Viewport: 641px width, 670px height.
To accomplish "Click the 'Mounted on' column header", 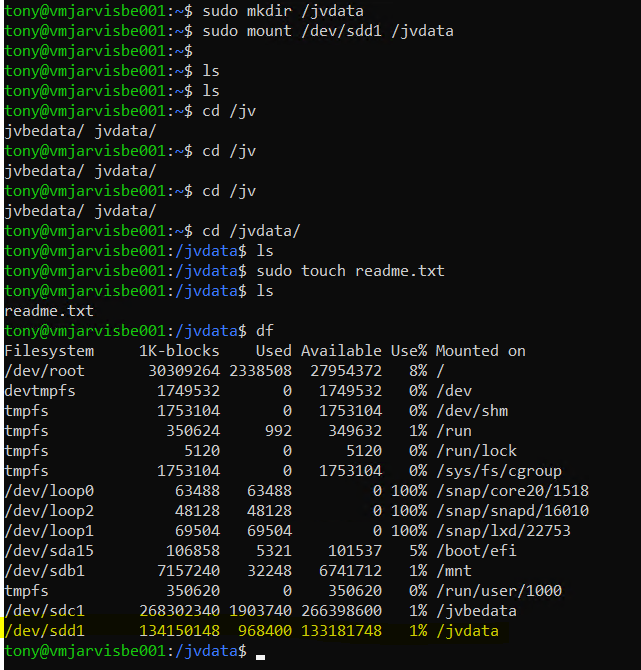I will pyautogui.click(x=481, y=351).
